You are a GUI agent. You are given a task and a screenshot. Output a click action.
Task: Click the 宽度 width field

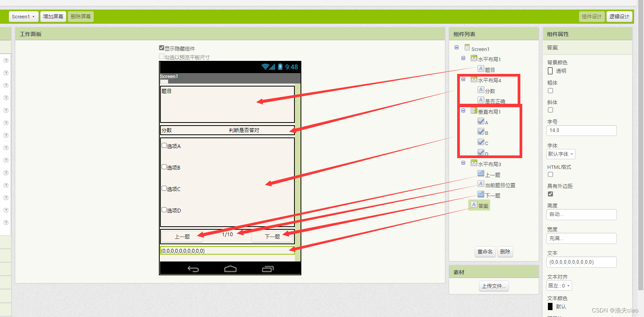pyautogui.click(x=581, y=238)
